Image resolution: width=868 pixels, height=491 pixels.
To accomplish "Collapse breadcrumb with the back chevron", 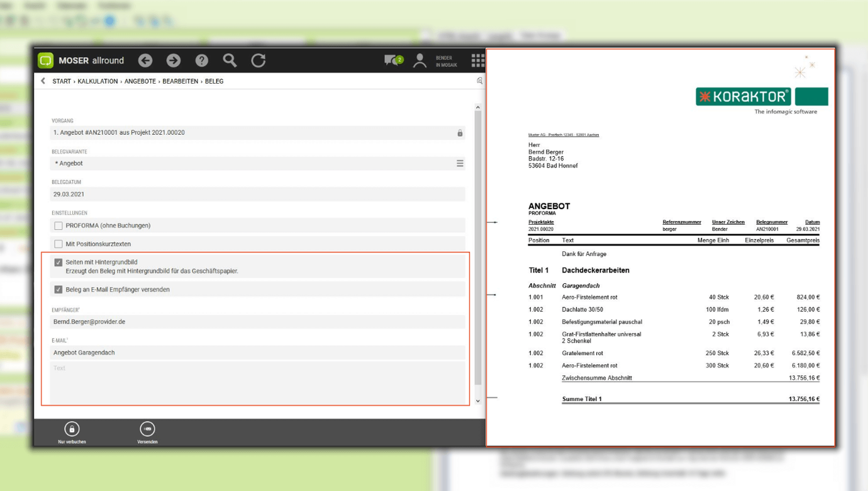I will (x=43, y=81).
